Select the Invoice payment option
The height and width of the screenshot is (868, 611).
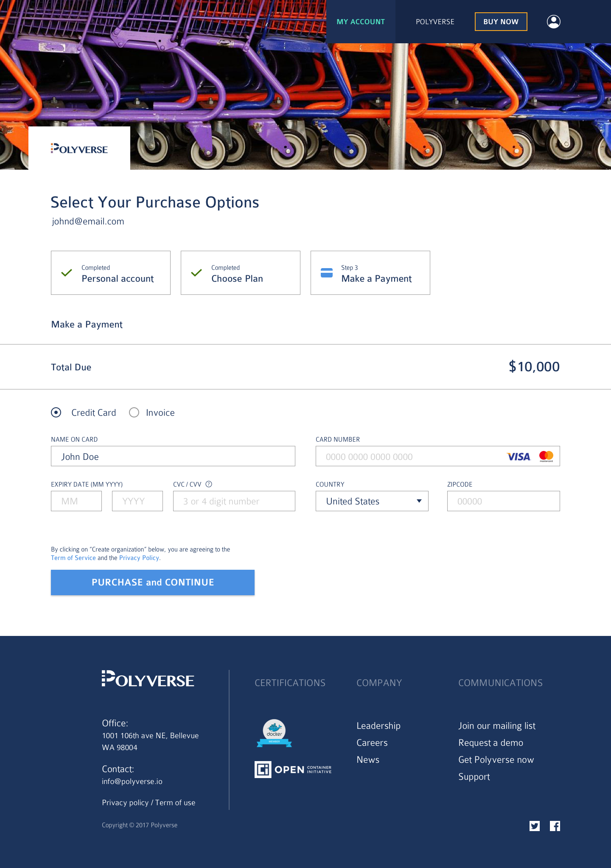[x=134, y=412]
